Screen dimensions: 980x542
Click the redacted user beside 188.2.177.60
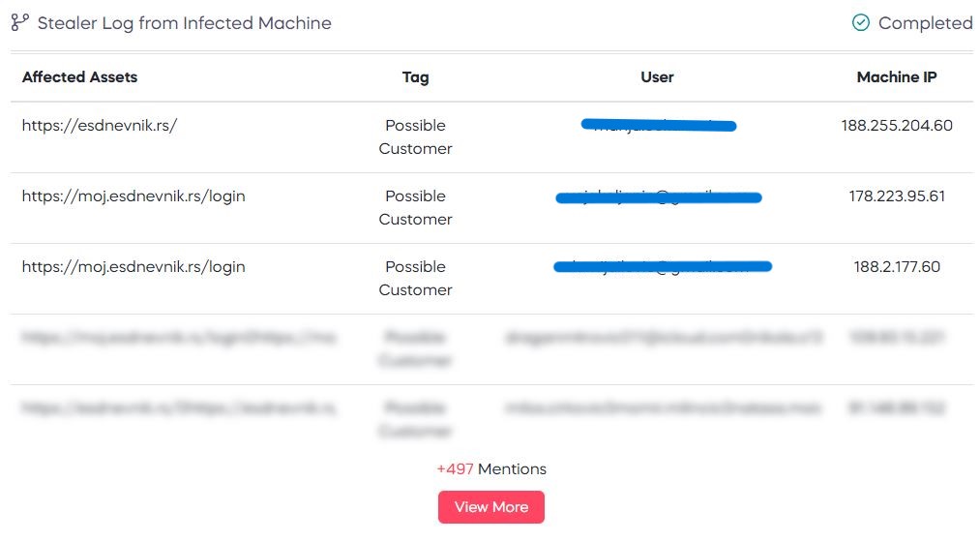click(x=663, y=267)
